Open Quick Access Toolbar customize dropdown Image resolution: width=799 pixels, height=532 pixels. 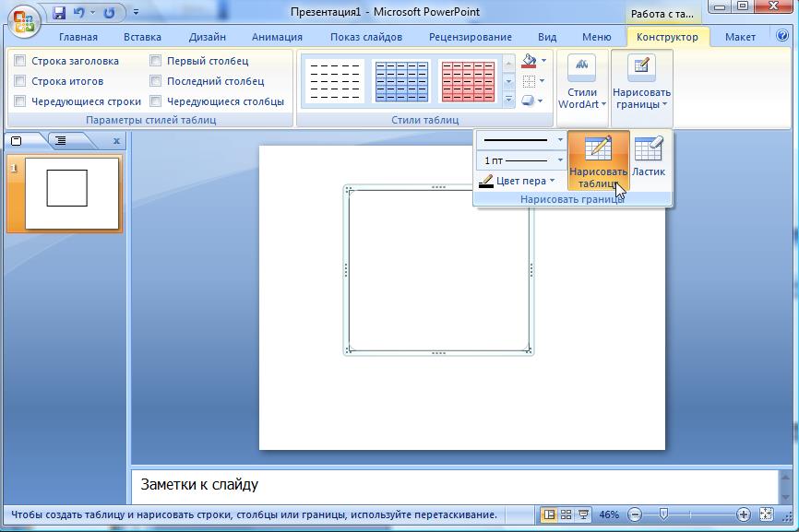[x=136, y=12]
